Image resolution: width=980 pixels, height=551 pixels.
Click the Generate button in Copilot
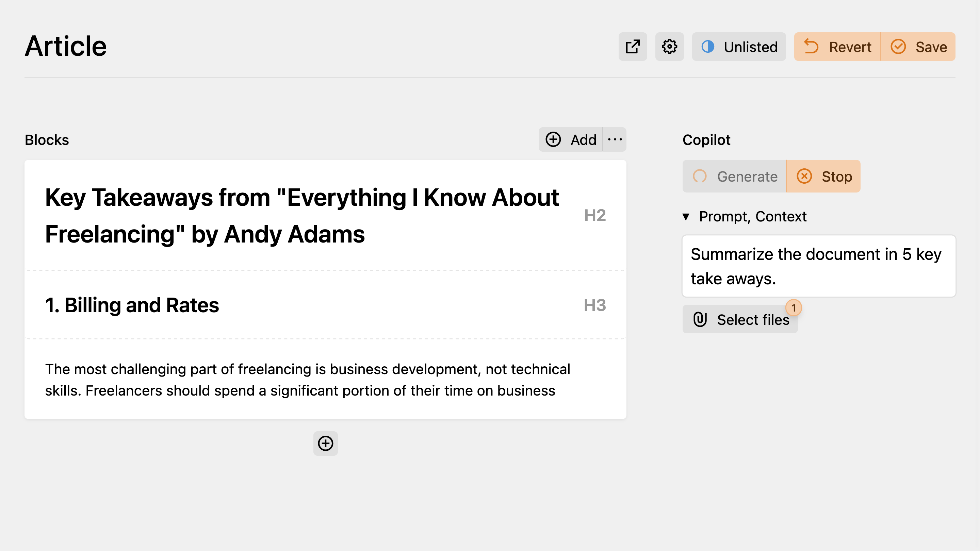click(734, 176)
